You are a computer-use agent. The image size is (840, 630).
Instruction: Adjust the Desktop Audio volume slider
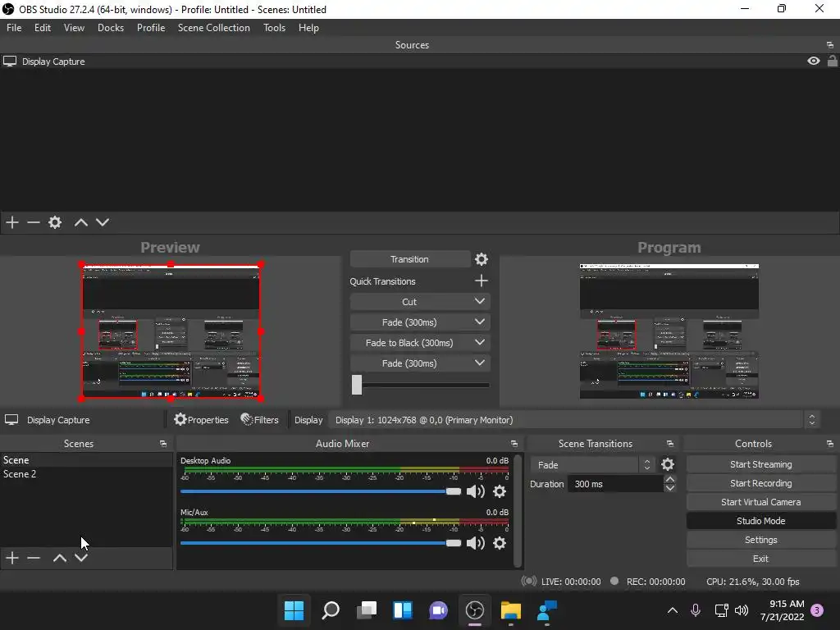tap(321, 492)
